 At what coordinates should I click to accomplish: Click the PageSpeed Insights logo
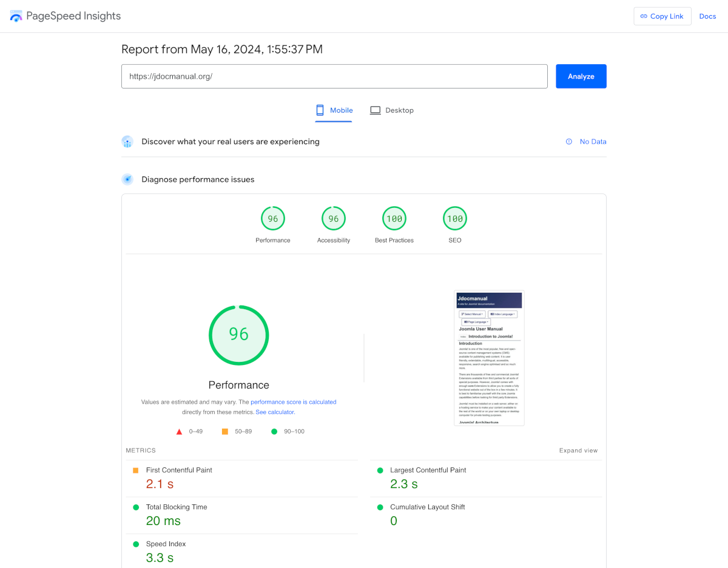(x=15, y=16)
